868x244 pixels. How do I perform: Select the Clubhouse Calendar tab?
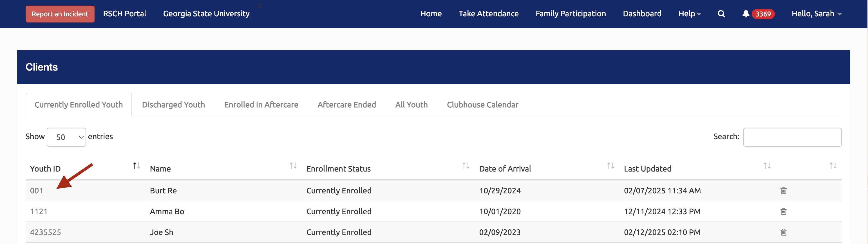[x=482, y=105]
